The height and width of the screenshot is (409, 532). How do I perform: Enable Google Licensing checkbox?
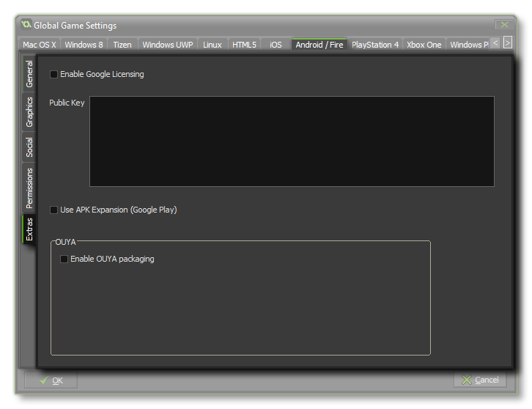click(54, 74)
